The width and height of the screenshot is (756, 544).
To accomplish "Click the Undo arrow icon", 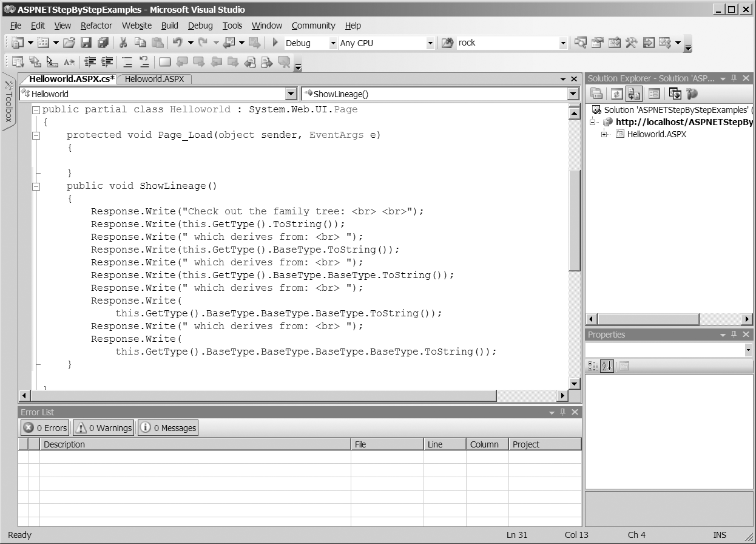I will pos(177,43).
